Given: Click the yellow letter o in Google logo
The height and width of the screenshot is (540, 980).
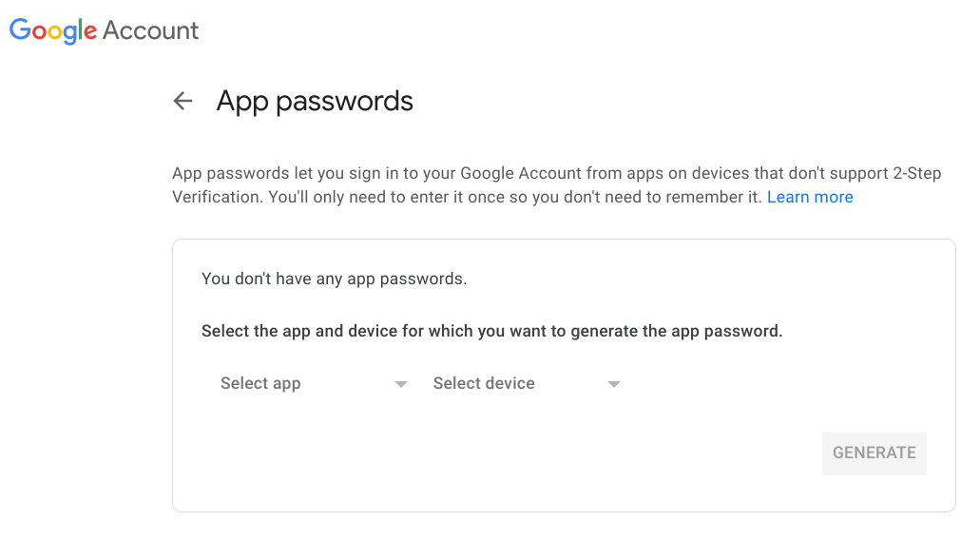Looking at the screenshot, I should point(56,32).
